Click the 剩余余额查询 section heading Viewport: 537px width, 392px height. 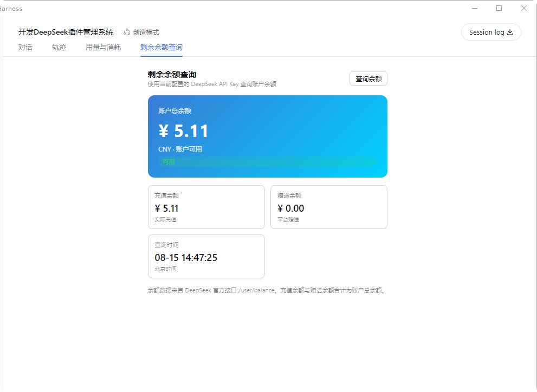(x=172, y=74)
